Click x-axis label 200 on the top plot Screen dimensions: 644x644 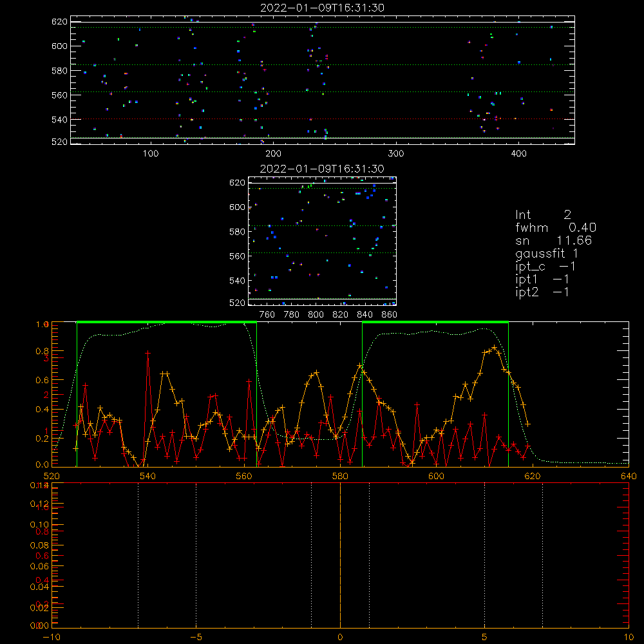[x=274, y=154]
